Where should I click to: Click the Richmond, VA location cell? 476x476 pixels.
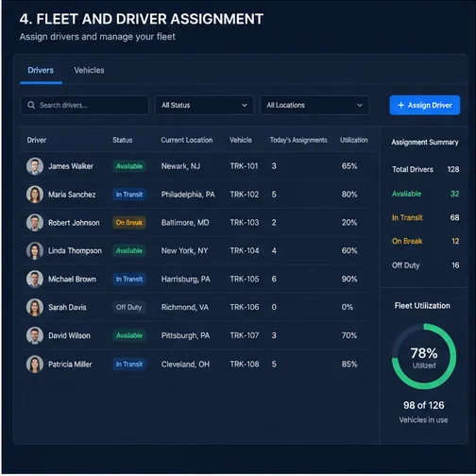[x=185, y=307]
